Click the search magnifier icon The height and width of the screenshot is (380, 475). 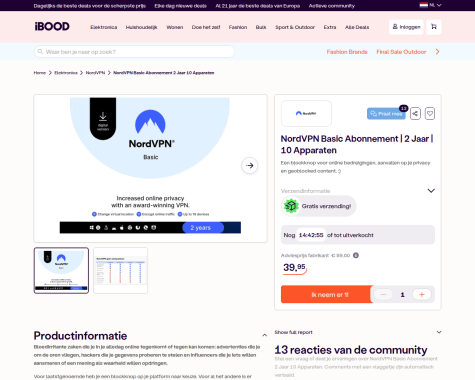40,52
